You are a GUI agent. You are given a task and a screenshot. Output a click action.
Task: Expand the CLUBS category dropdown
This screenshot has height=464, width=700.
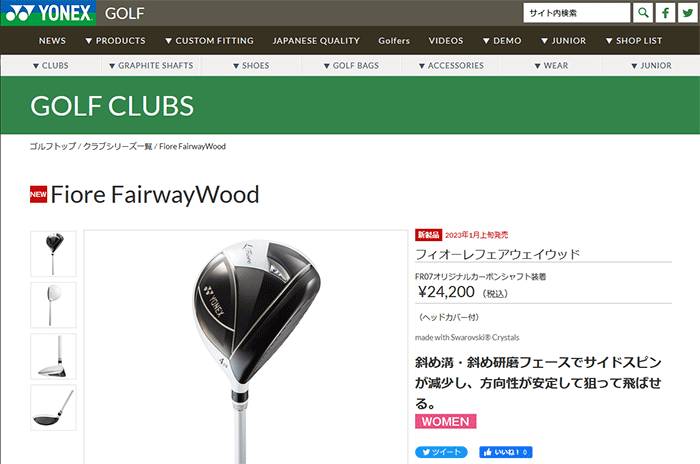[x=50, y=66]
